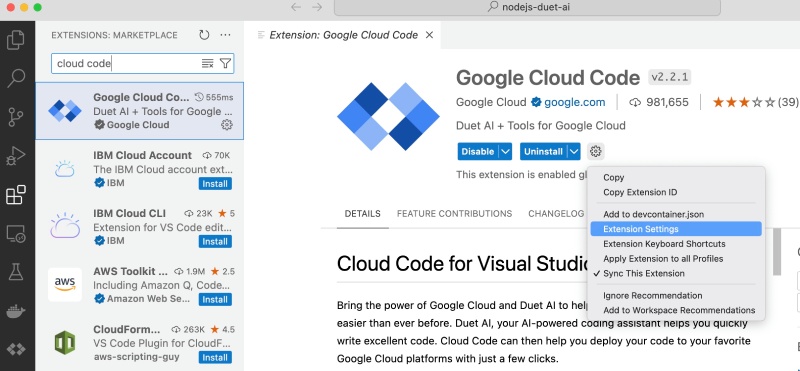
Task: Click the Disable button
Action: 478,152
